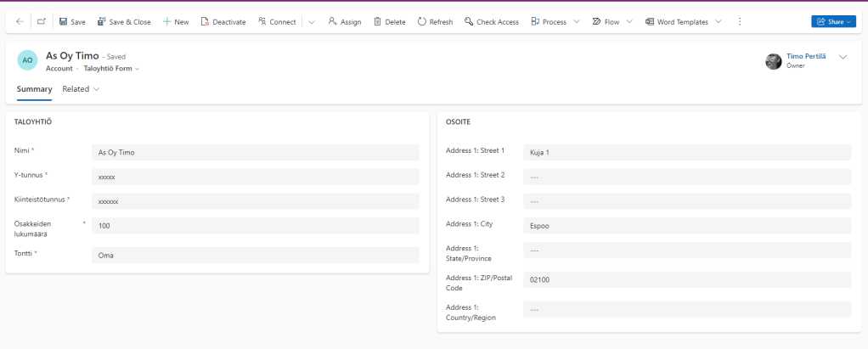
Task: Click the Delete trash icon
Action: click(x=390, y=21)
